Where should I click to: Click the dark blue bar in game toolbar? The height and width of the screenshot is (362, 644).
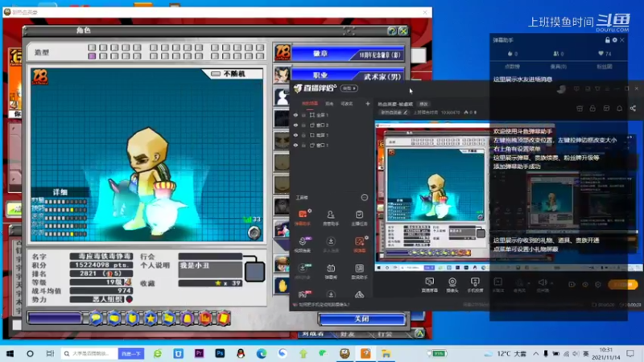(x=55, y=318)
